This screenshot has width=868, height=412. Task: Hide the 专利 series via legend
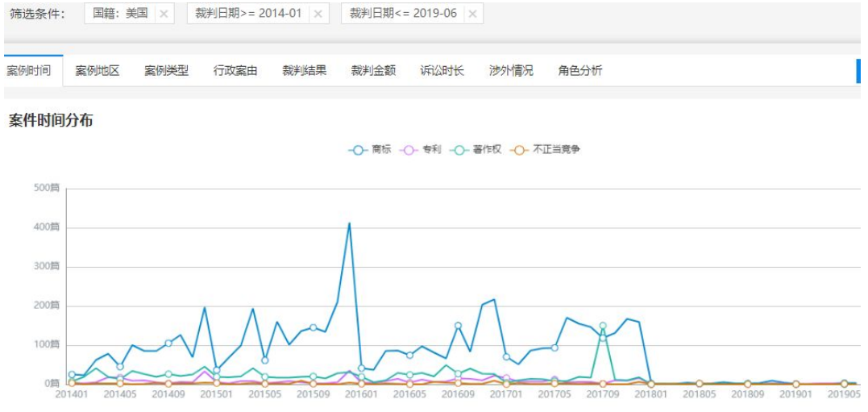pos(421,149)
